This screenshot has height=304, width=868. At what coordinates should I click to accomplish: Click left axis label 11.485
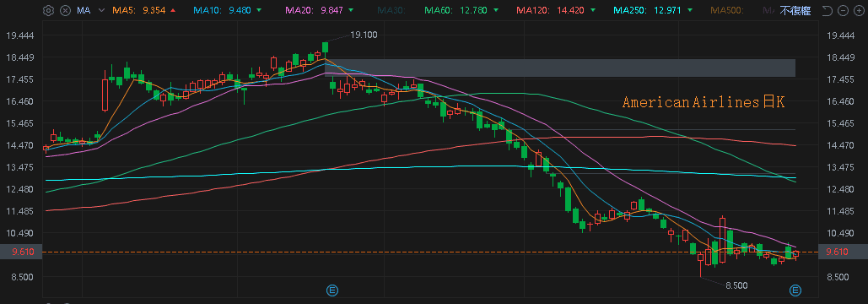[x=20, y=211]
